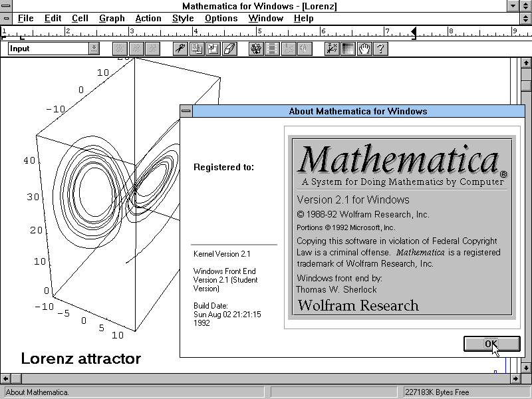Screen dimensions: 532x399
Task: Click the xyz 3D viewpoint axes icon
Action: (x=332, y=49)
